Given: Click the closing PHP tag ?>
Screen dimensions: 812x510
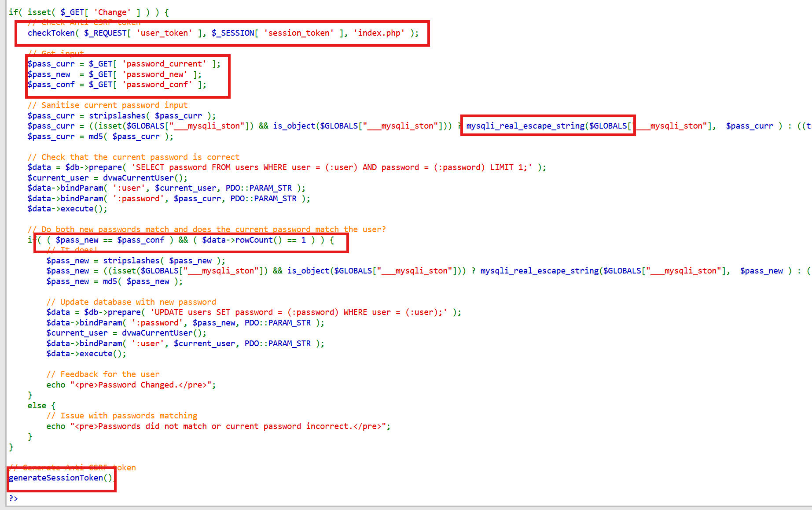Looking at the screenshot, I should (x=13, y=499).
